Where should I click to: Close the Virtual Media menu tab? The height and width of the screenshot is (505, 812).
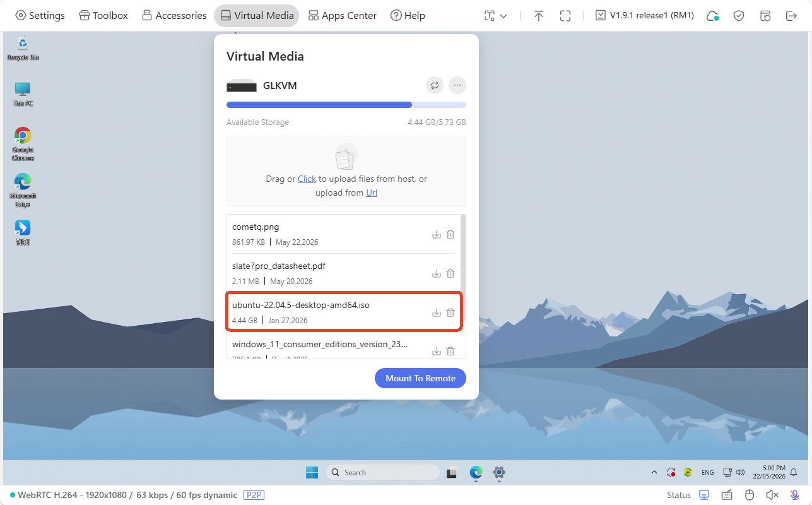tap(257, 16)
